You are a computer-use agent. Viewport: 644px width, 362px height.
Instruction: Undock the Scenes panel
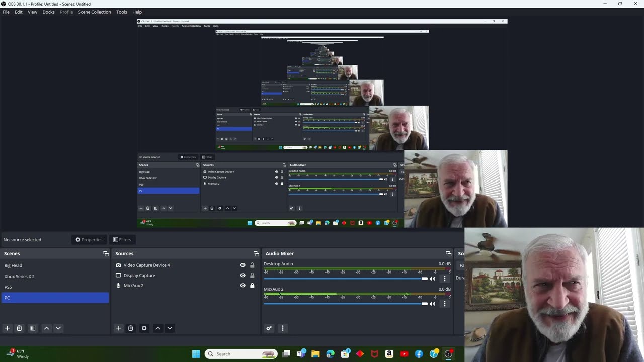click(106, 254)
